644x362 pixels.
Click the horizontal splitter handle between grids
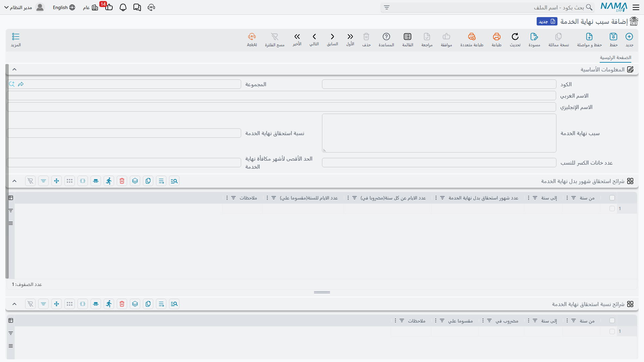point(322,292)
